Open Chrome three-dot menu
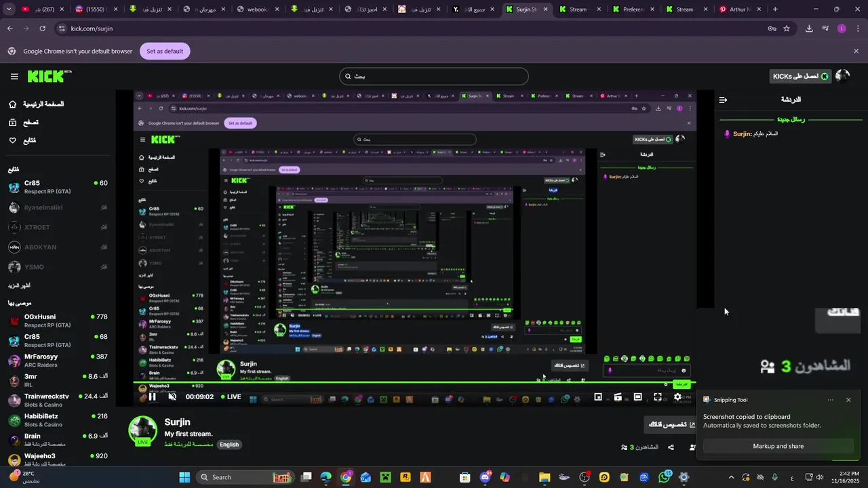Screen dimensions: 868x488 coord(859,28)
